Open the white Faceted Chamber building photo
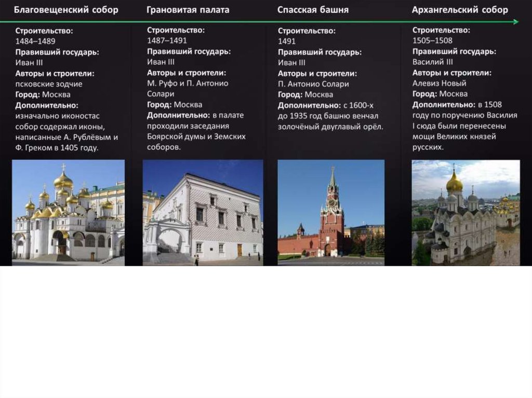Image resolution: width=532 pixels, height=398 pixels. pos(203,212)
